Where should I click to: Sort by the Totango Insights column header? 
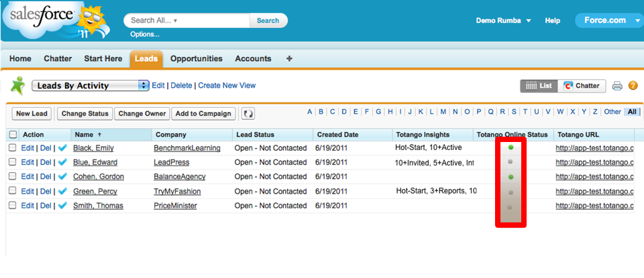click(x=433, y=135)
